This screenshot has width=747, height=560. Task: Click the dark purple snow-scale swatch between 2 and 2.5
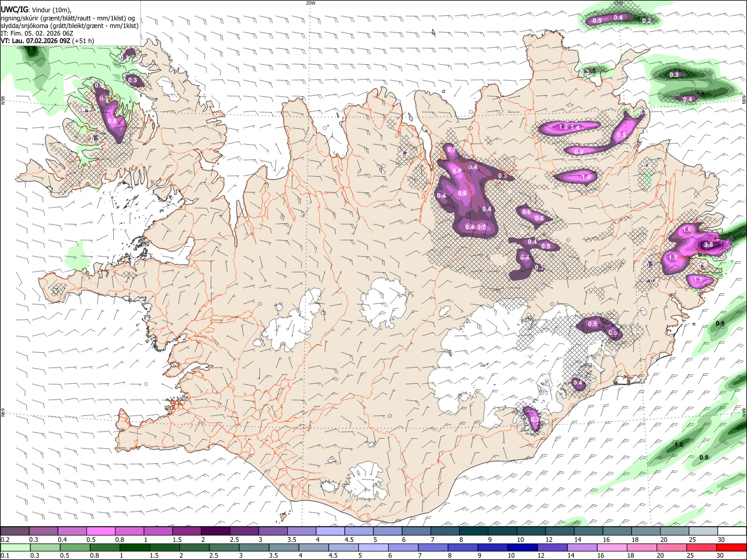[215, 531]
